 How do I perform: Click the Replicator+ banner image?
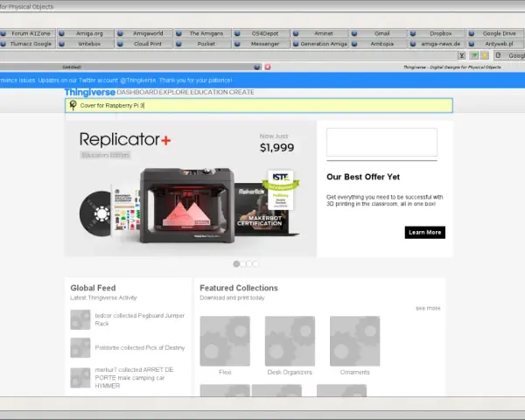[x=191, y=189]
